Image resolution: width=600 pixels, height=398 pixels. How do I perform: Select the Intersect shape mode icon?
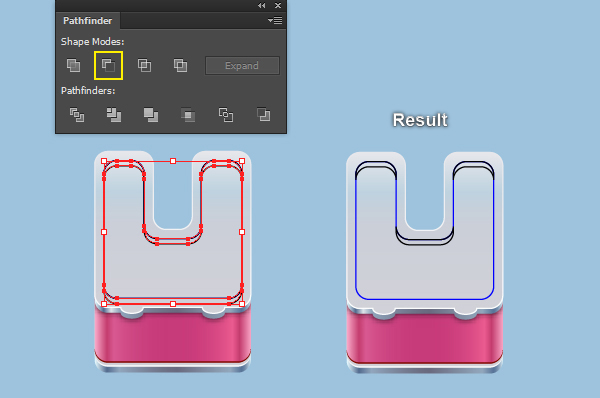144,65
